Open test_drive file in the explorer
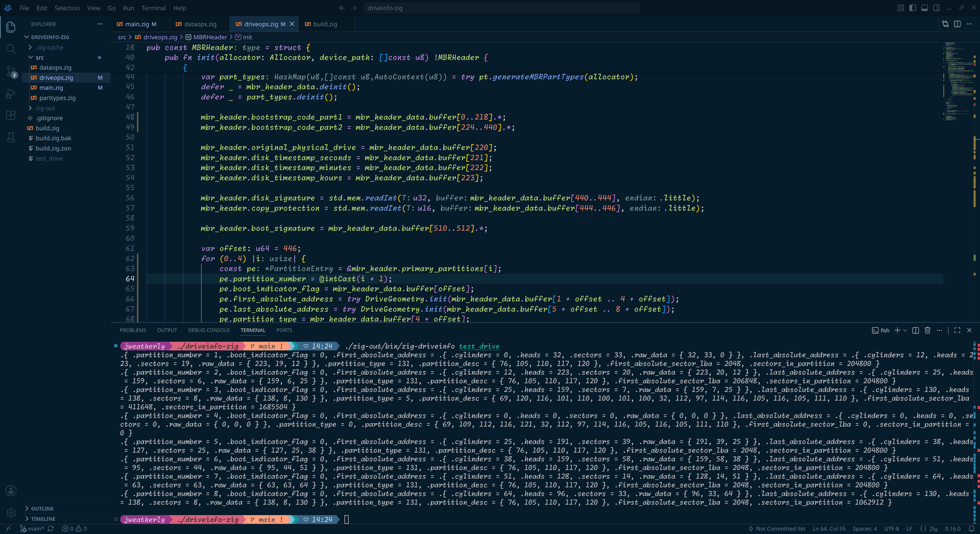The image size is (980, 534). [x=66, y=159]
